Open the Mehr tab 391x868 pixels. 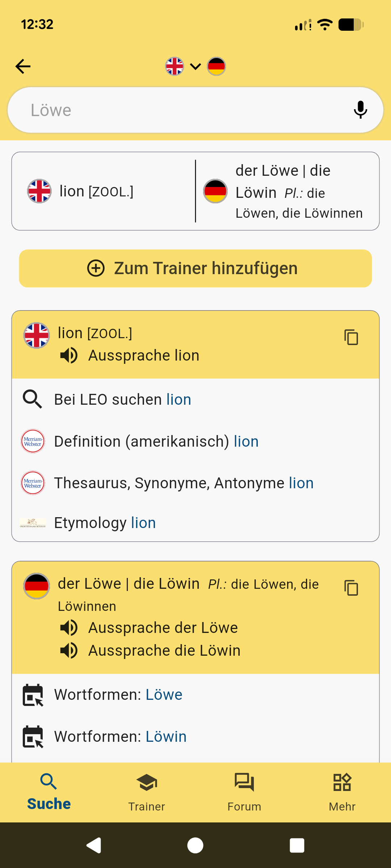point(342,792)
